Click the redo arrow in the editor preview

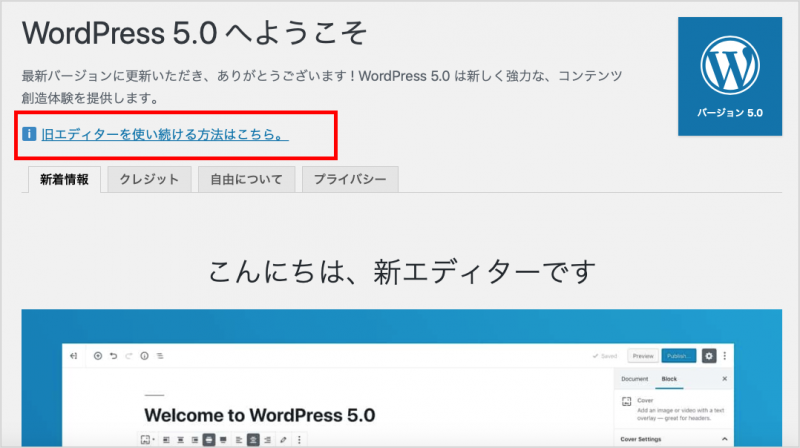(x=129, y=356)
